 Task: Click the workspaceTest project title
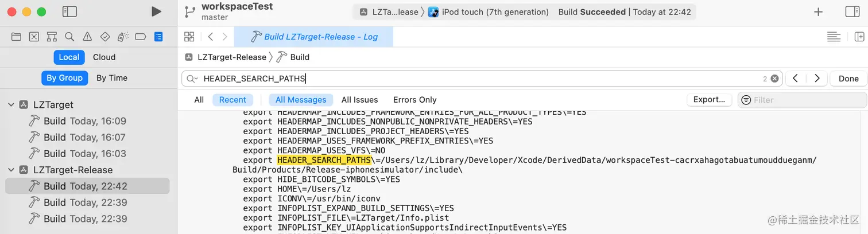(237, 7)
